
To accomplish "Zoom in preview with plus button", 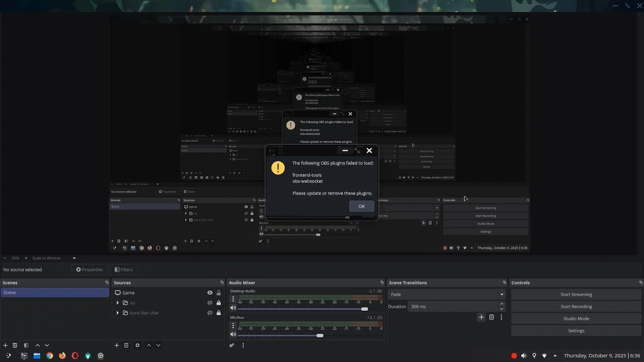I will point(26,258).
